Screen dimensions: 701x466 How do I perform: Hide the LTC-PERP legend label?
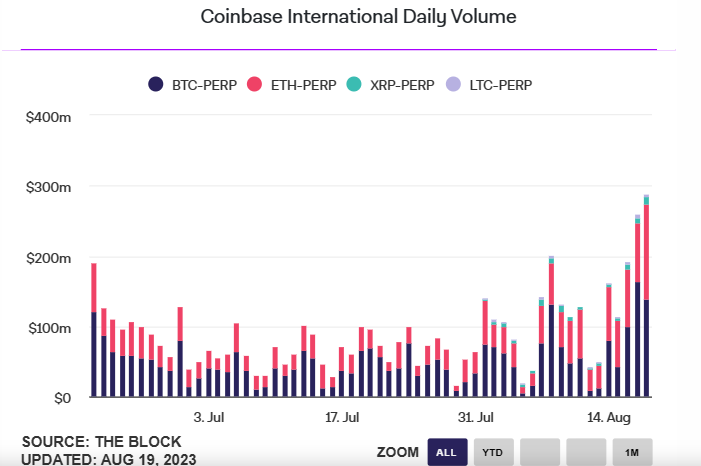[x=501, y=85]
